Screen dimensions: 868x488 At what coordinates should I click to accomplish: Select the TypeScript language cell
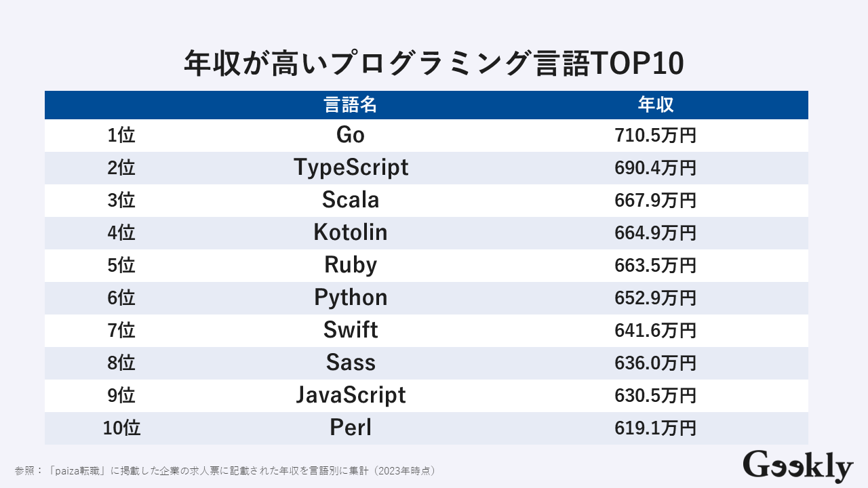click(x=351, y=167)
